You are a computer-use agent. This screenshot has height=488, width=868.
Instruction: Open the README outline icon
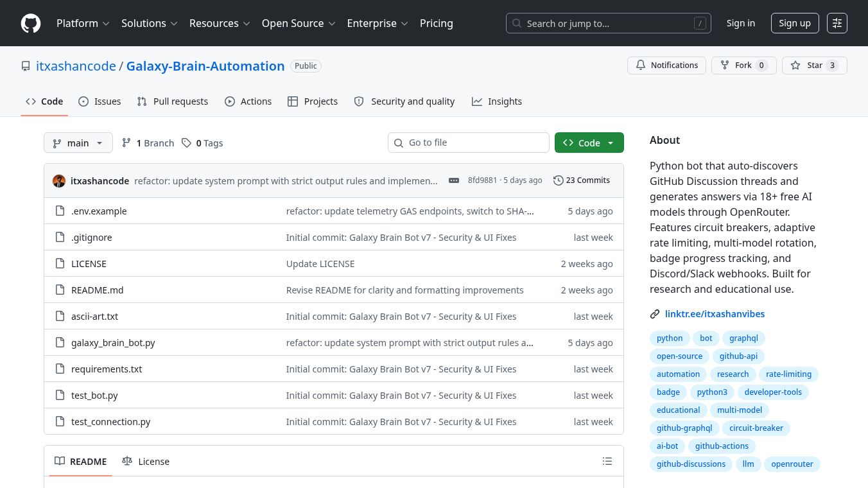607,461
